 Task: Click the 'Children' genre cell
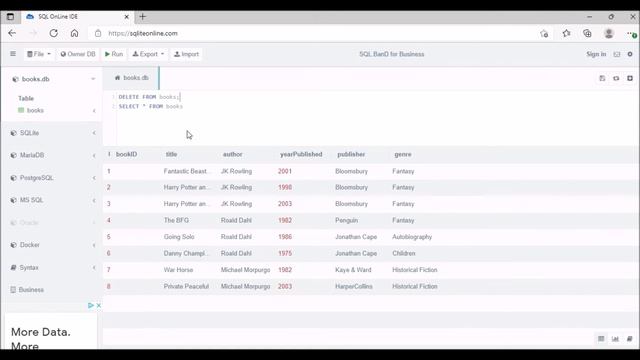[404, 253]
